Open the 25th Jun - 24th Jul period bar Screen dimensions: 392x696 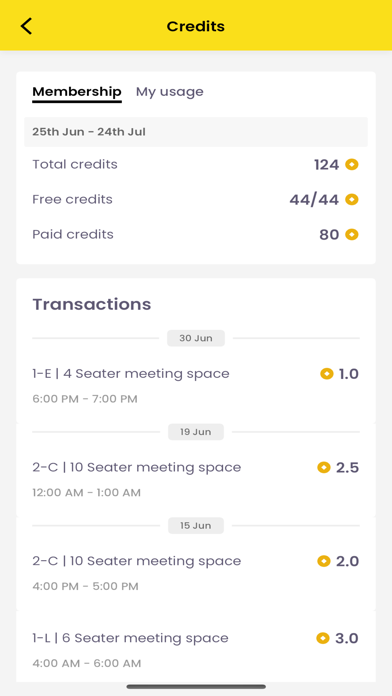click(x=196, y=132)
